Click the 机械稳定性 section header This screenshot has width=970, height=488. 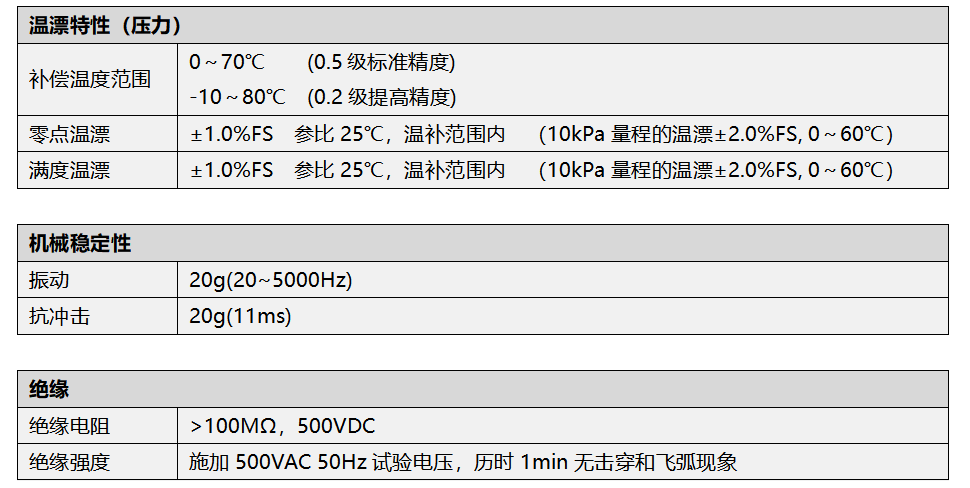coord(80,243)
